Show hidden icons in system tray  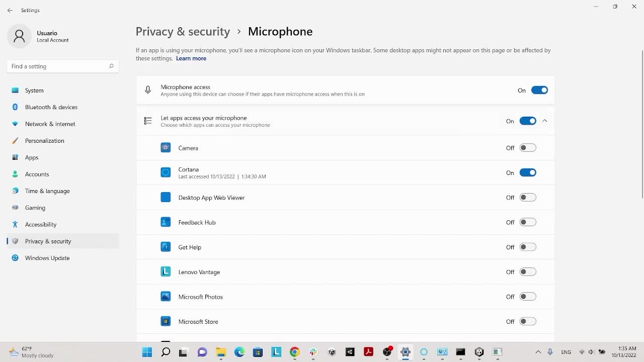[x=538, y=352]
